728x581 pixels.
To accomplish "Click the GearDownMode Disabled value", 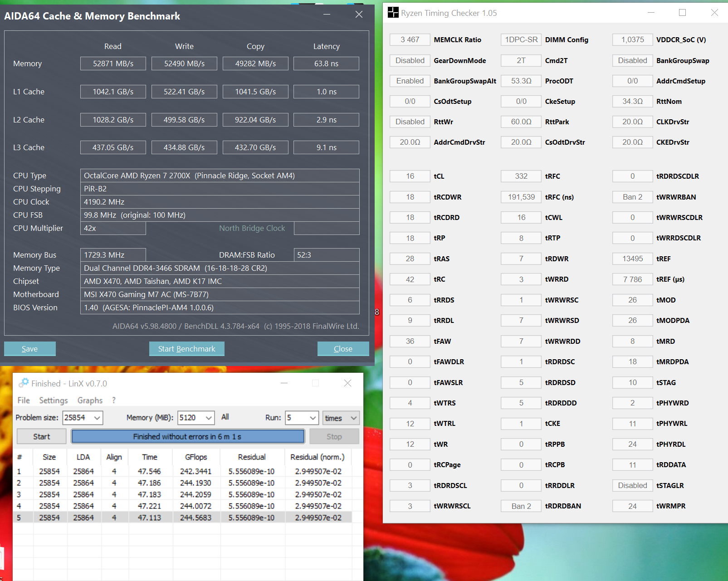I will coord(410,60).
